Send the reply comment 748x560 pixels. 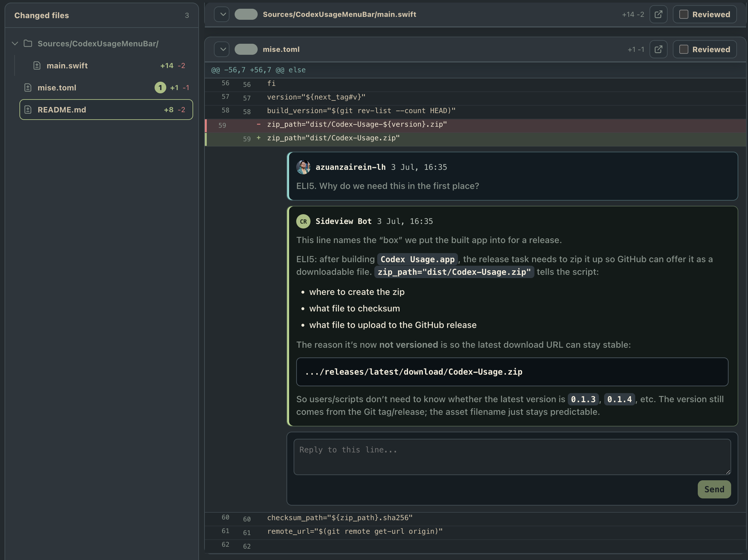click(x=714, y=489)
